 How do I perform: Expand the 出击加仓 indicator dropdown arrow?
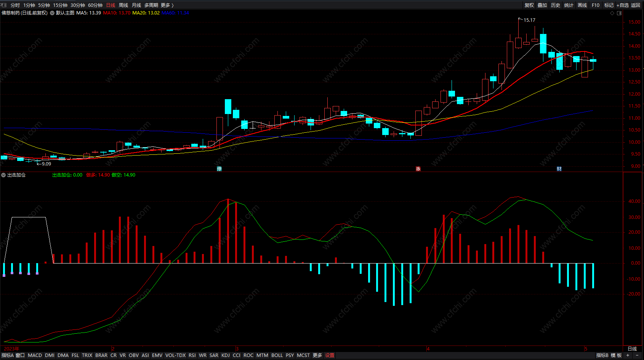(3, 175)
